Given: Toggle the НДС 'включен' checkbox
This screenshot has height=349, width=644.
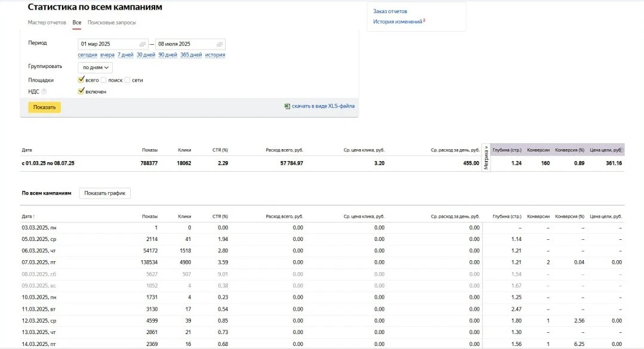Looking at the screenshot, I should coord(81,91).
